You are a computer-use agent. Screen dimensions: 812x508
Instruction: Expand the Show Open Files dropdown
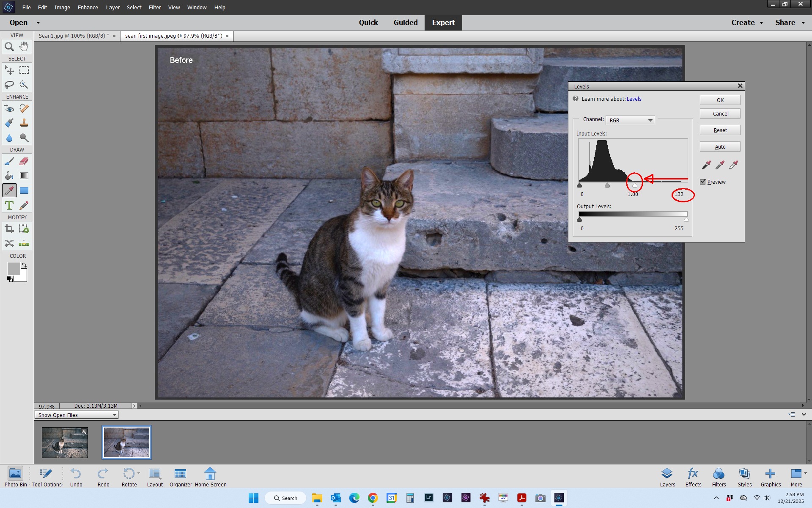77,415
